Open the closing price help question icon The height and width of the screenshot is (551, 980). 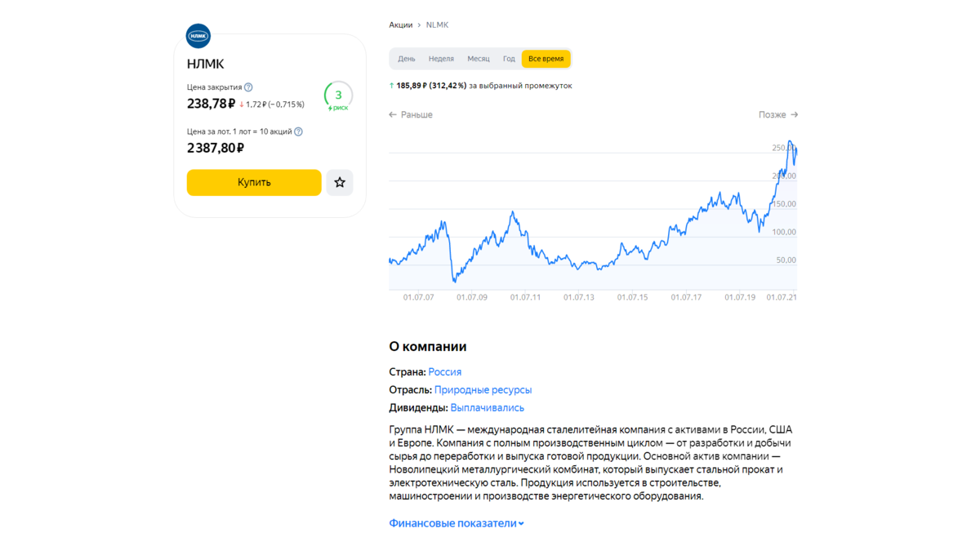pyautogui.click(x=248, y=87)
